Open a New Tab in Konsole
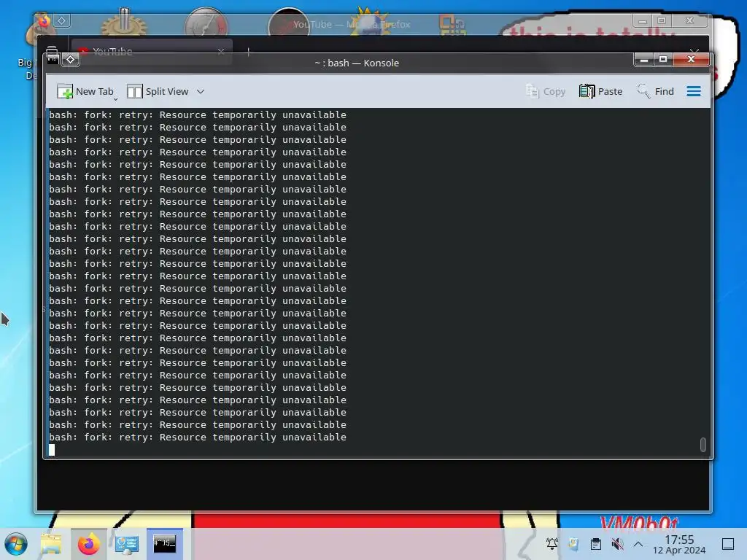This screenshot has width=747, height=560. click(85, 91)
